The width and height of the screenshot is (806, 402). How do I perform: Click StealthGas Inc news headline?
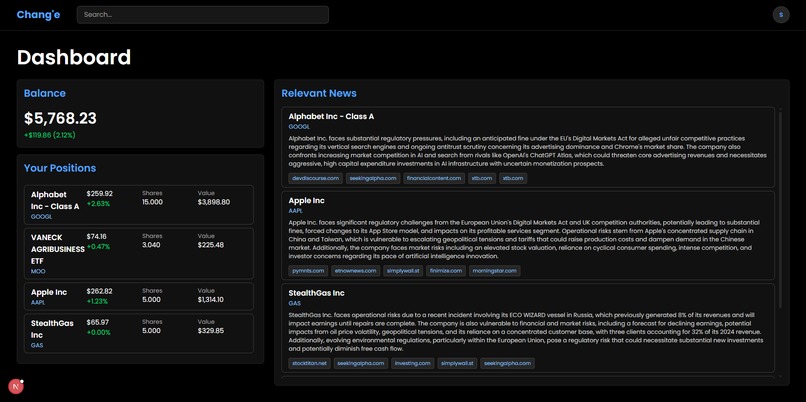click(x=316, y=293)
